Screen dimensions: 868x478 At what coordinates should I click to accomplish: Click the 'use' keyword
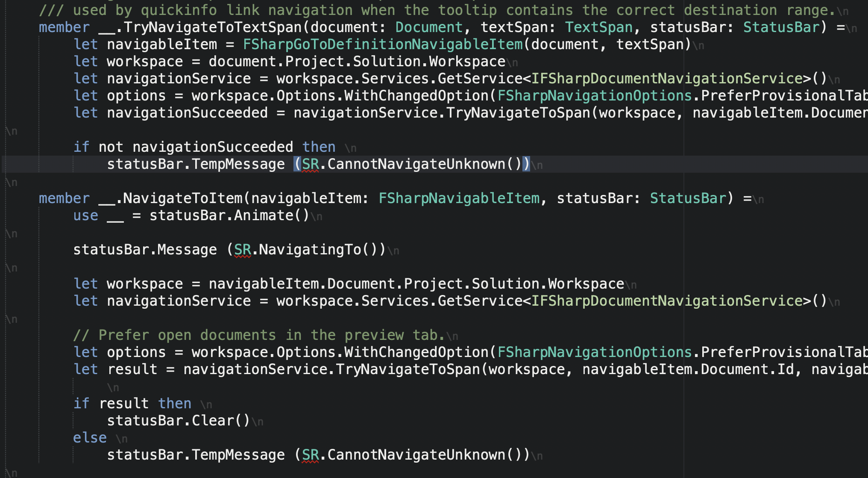click(x=85, y=215)
